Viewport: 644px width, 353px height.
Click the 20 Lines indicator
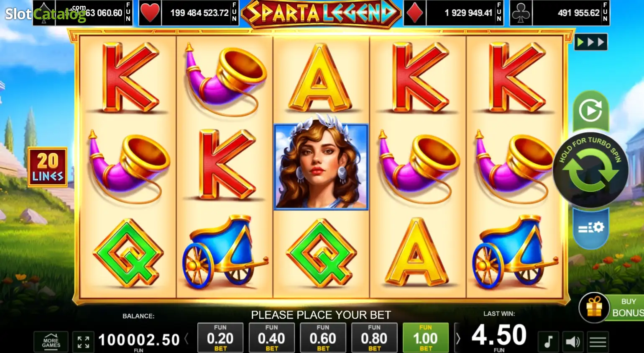click(x=48, y=167)
